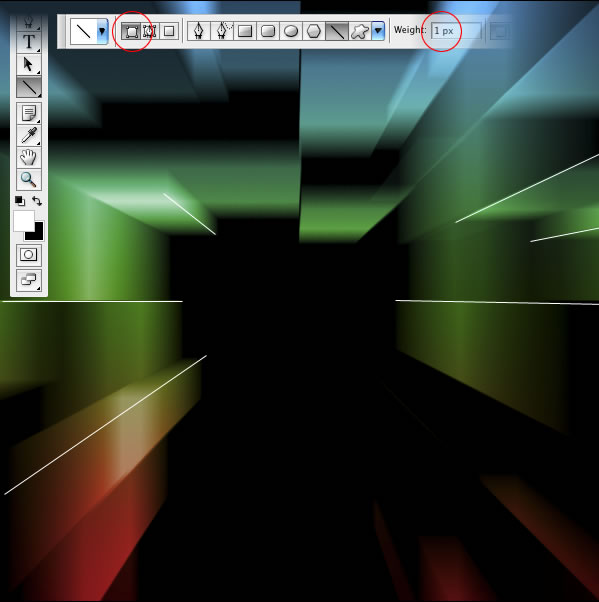Click the black background color swatch
Viewport: 599px width, 602px height.
coord(38,234)
